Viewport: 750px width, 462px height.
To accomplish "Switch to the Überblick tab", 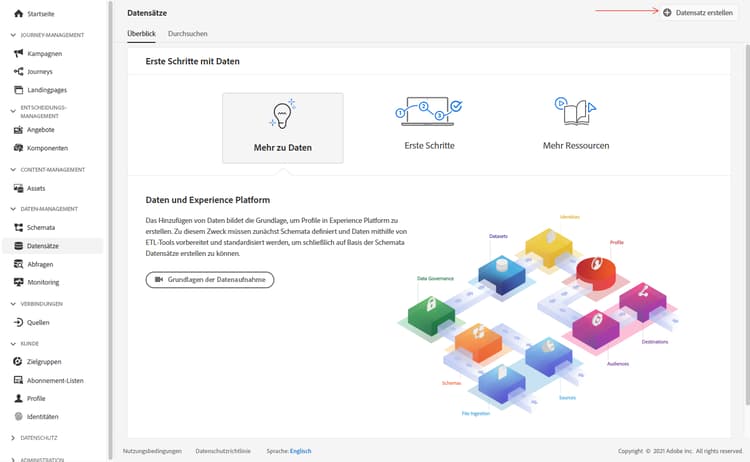I will [x=142, y=33].
